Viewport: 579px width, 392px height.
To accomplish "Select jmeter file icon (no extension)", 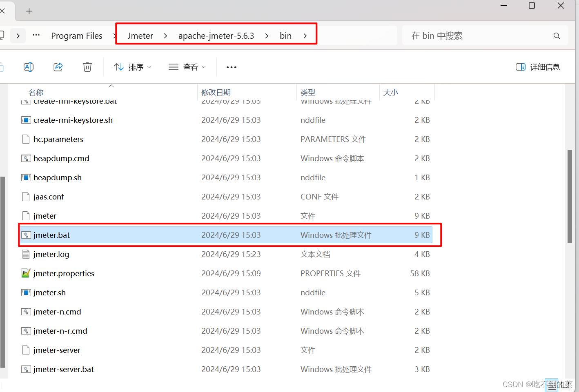I will coord(26,216).
